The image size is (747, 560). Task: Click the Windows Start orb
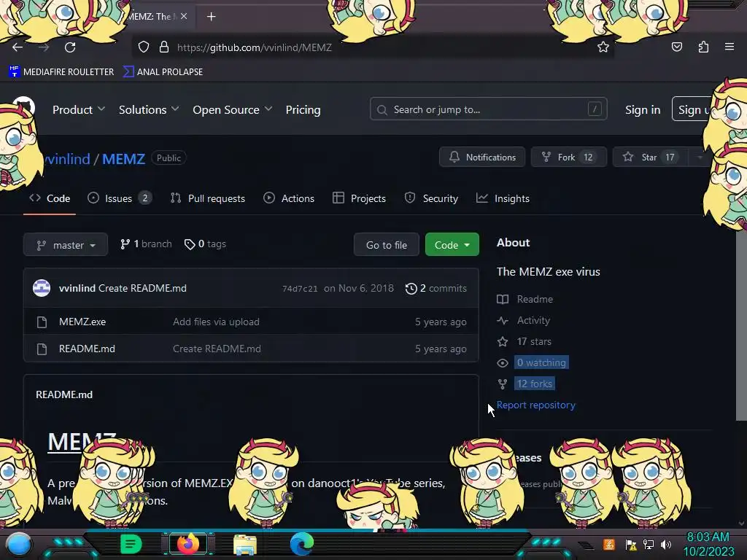19,544
